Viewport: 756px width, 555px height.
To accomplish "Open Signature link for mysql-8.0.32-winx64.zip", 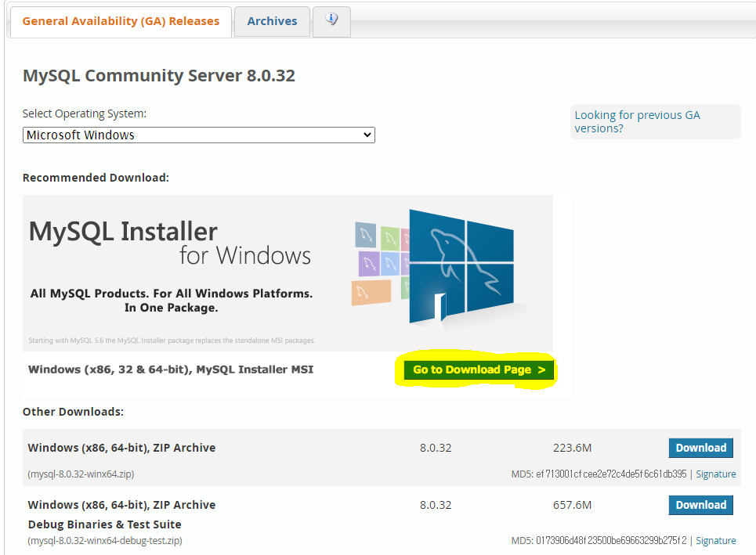I will point(715,474).
